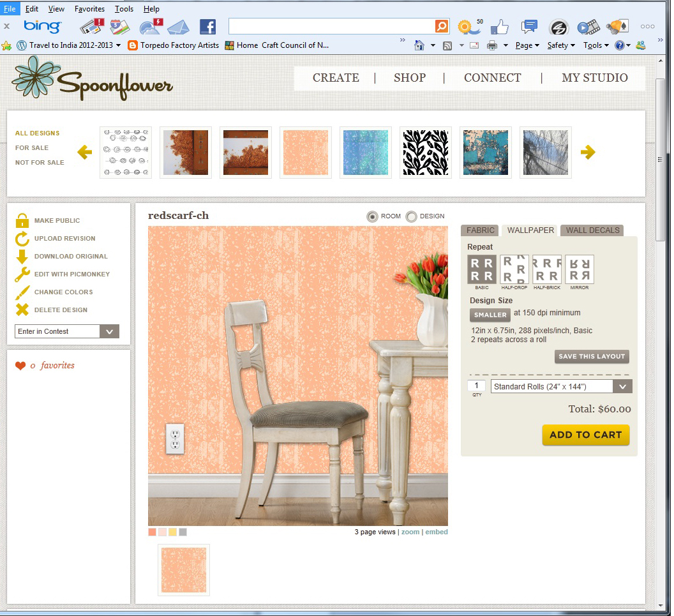Select the Half-Drop repeat icon

514,269
